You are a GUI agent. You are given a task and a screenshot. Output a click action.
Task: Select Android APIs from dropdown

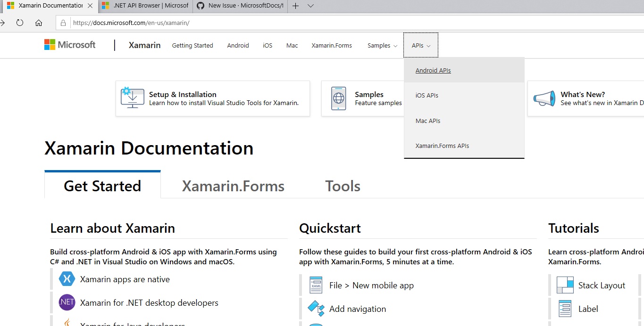464,70
